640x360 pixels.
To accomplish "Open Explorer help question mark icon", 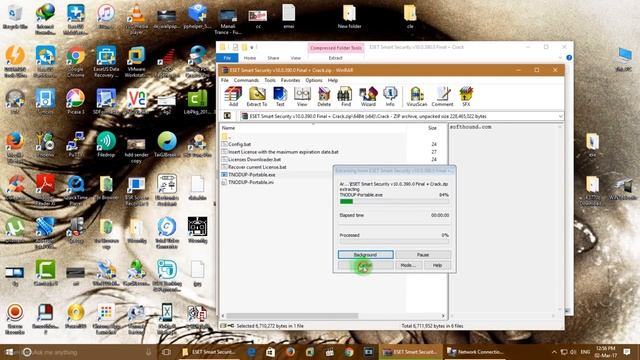I will [x=569, y=58].
